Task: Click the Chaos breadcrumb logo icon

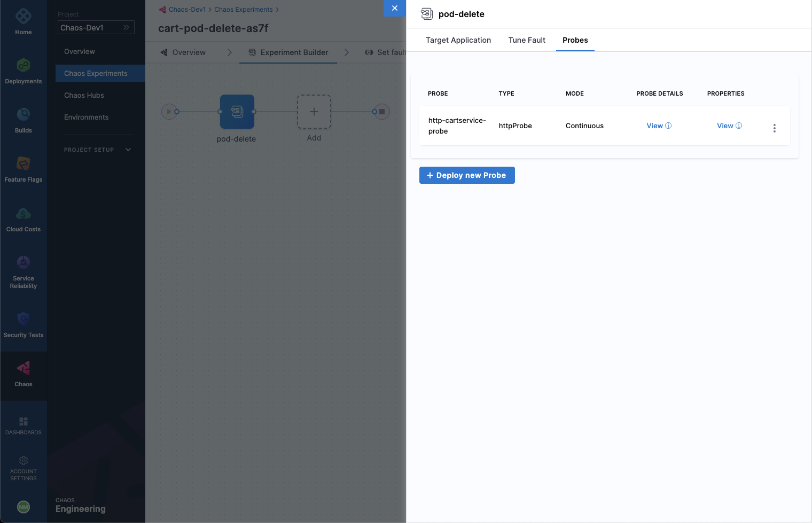Action: (x=162, y=10)
